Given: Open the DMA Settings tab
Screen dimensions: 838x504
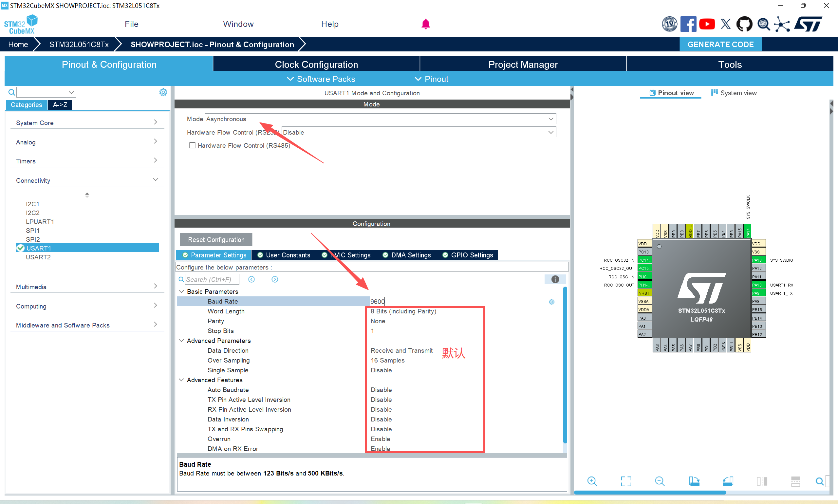Looking at the screenshot, I should (x=406, y=255).
